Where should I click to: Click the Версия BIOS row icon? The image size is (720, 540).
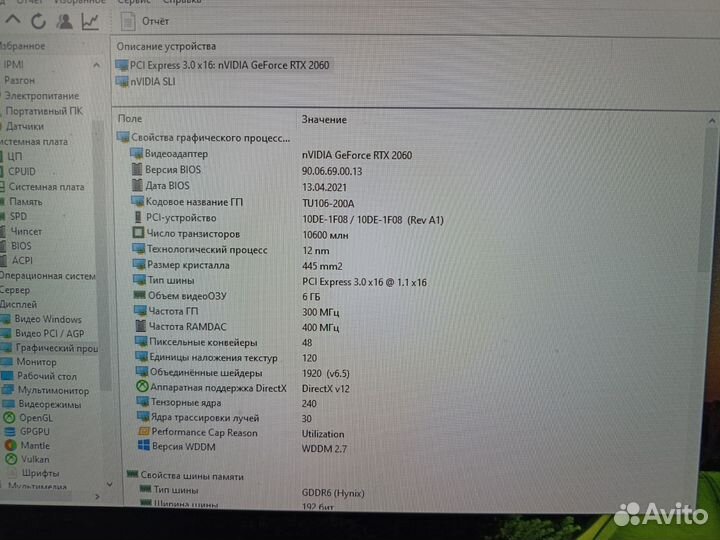tap(136, 169)
